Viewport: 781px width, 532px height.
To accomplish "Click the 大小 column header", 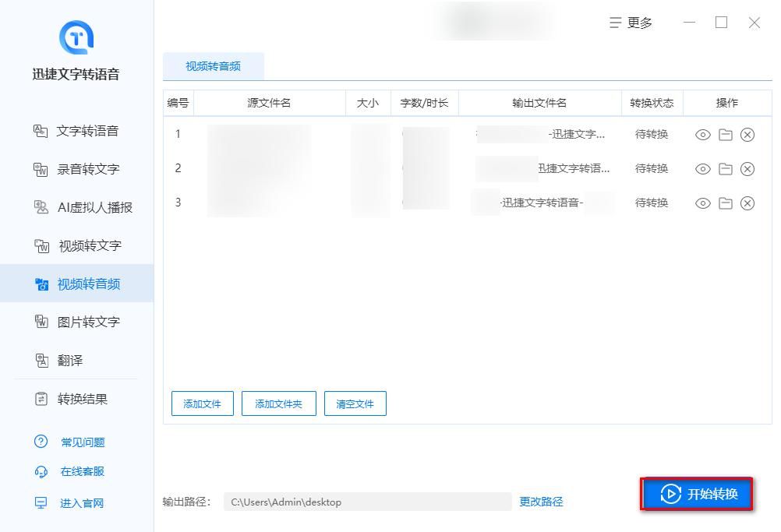I will point(368,103).
